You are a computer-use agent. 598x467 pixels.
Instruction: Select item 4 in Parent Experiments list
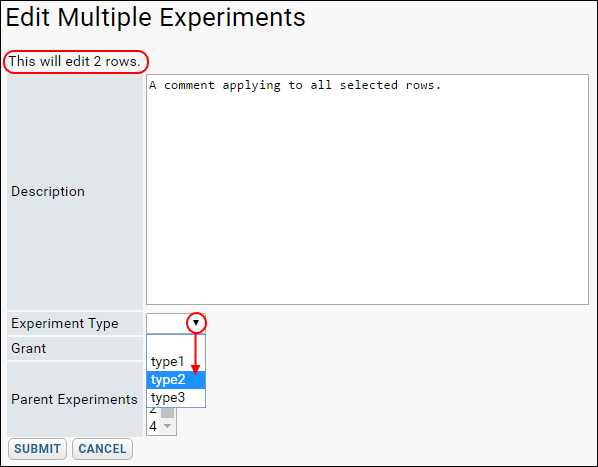click(x=153, y=426)
